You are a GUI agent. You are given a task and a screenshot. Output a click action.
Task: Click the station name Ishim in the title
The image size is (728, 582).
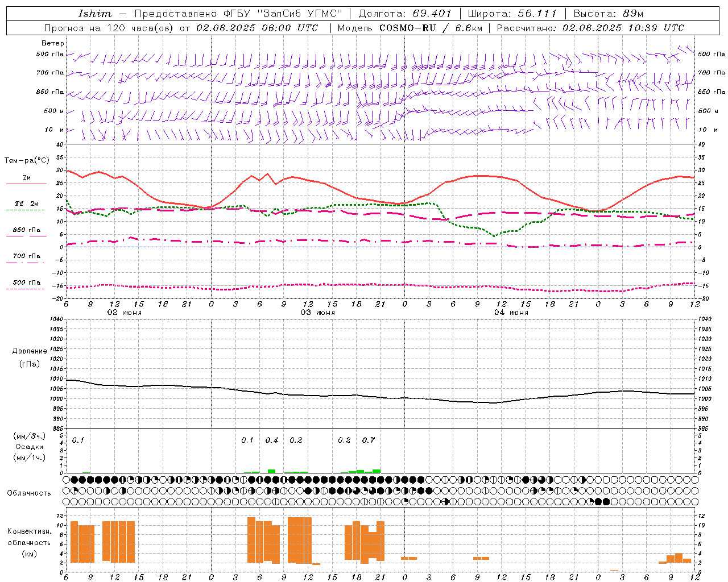(x=95, y=14)
